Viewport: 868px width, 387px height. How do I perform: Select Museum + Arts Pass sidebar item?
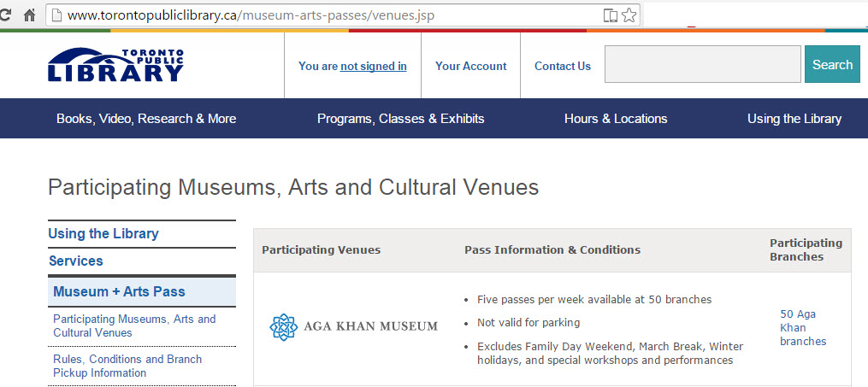(119, 291)
